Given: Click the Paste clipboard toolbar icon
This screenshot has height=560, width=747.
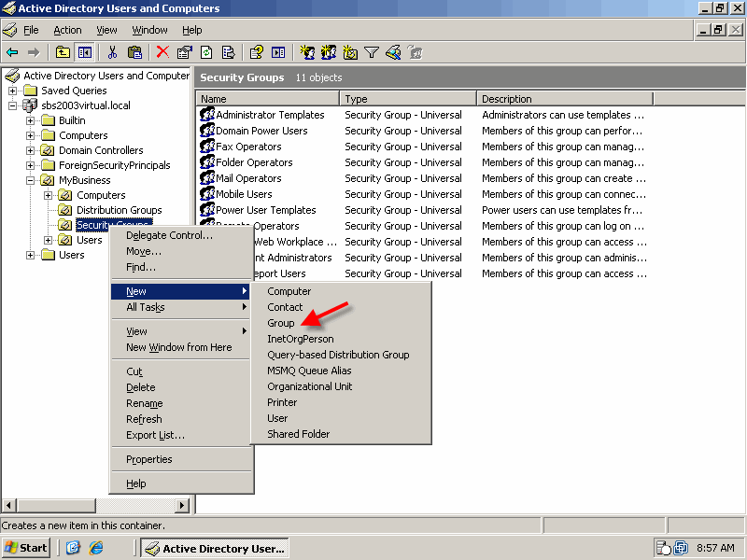Looking at the screenshot, I should pos(134,52).
